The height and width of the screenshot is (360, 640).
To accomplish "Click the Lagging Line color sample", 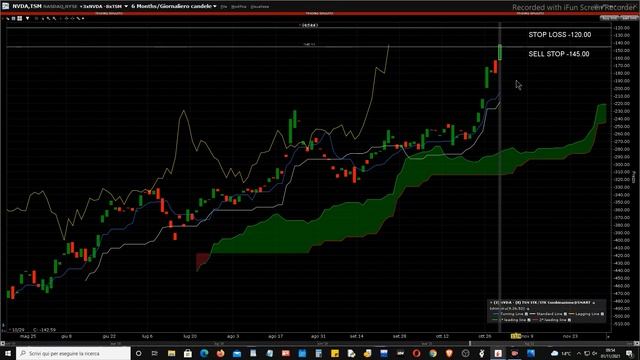I will pyautogui.click(x=571, y=314).
